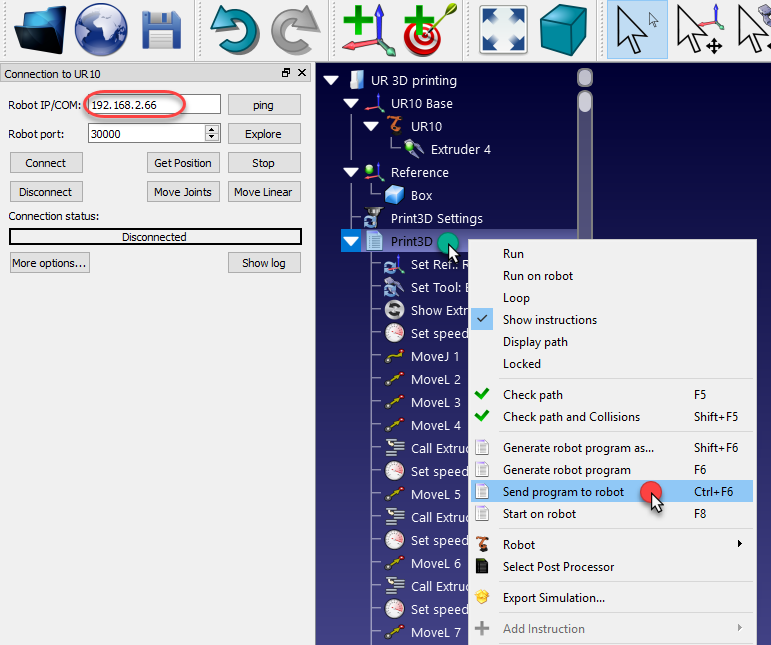Click the Save station floppy disk icon

pos(161,29)
